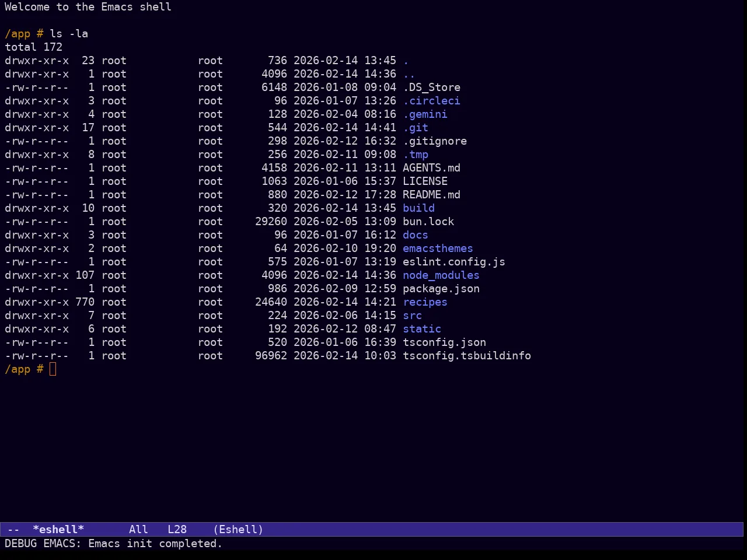Open the .tmp directory entry
The height and width of the screenshot is (560, 747).
pos(416,155)
